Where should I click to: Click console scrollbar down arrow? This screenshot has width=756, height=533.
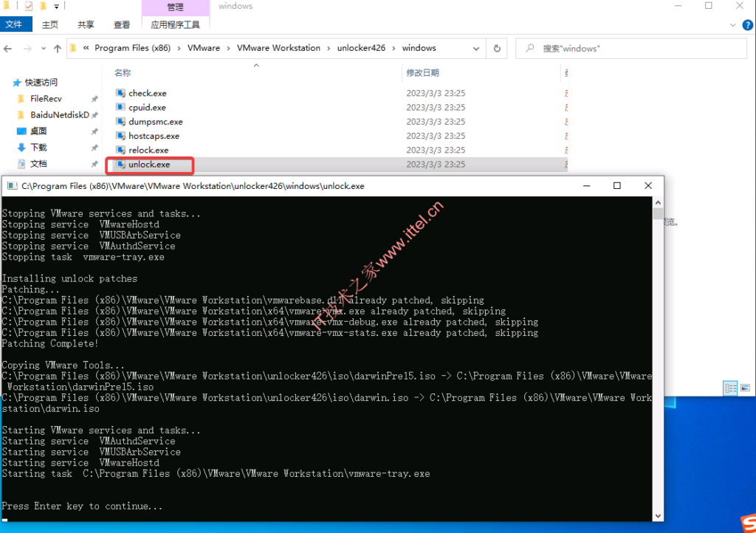point(658,516)
